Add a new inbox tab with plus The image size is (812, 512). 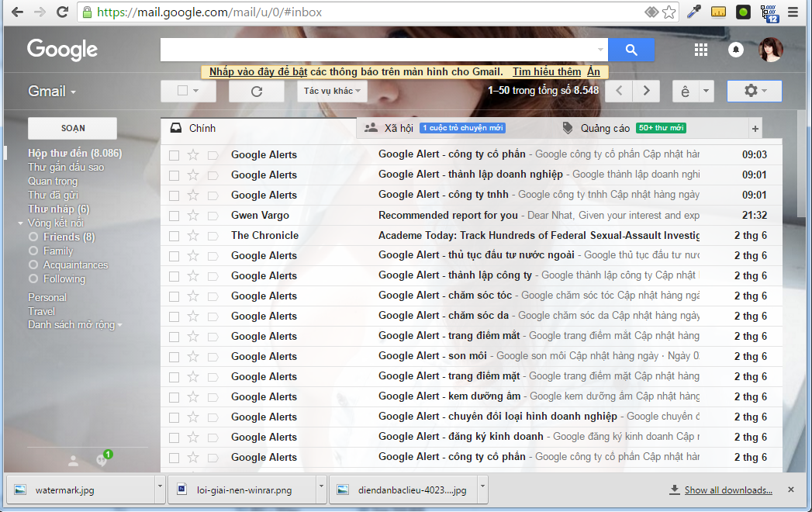point(755,129)
